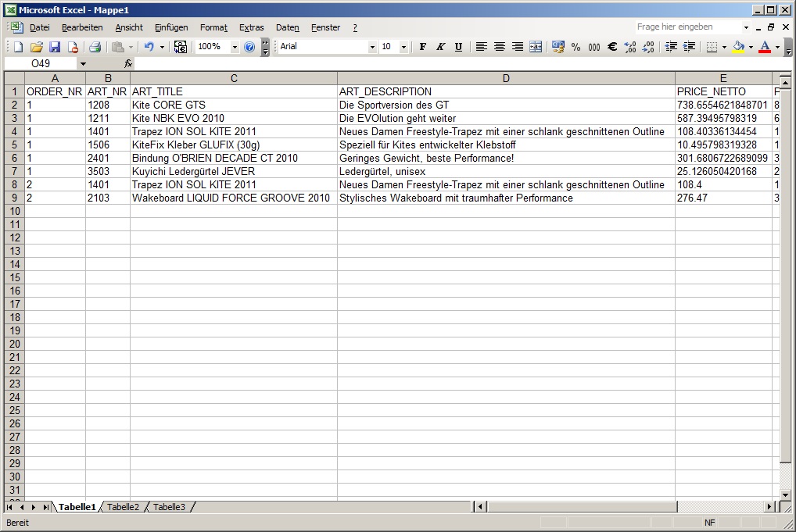The image size is (796, 532).
Task: Click the document permission icon
Action: pos(73,47)
